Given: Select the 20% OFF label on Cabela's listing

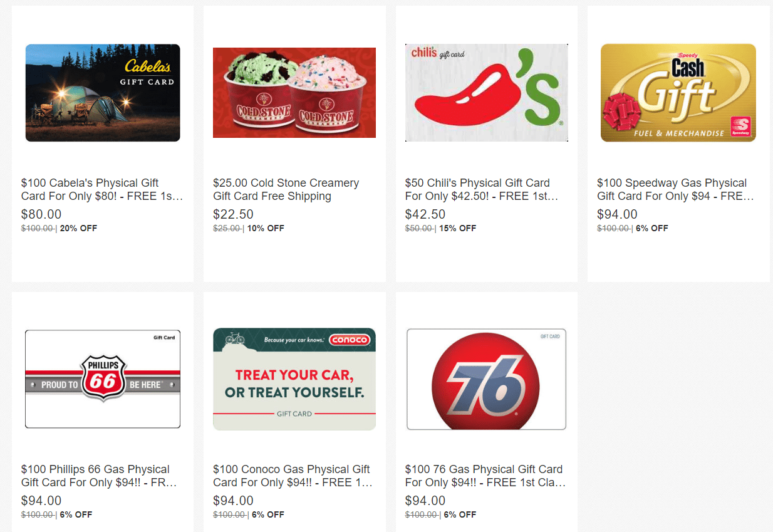Looking at the screenshot, I should tap(78, 228).
